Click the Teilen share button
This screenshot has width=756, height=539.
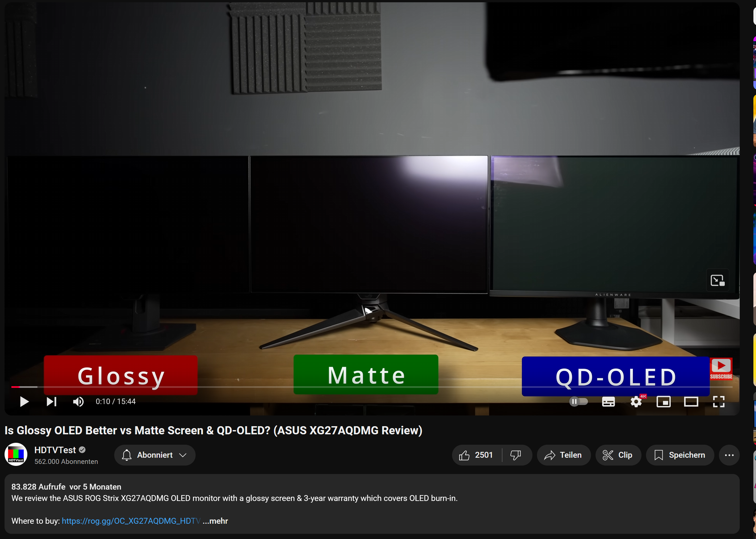click(563, 455)
